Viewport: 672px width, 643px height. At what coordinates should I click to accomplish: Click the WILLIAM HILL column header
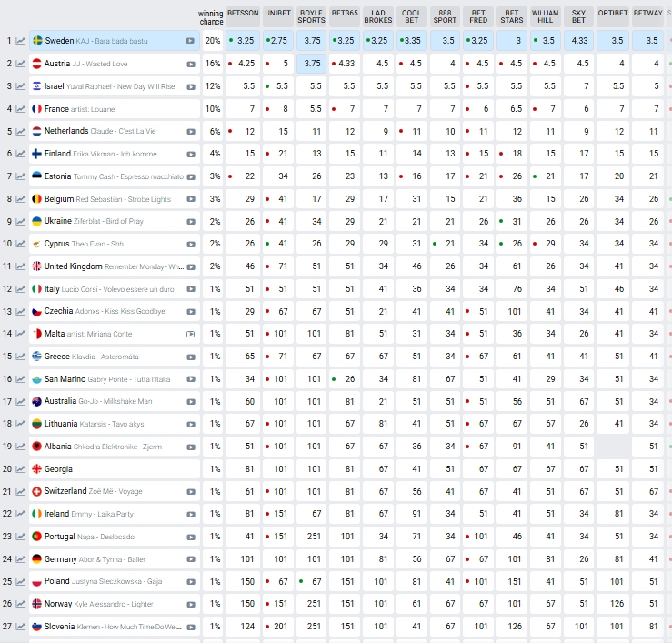545,17
